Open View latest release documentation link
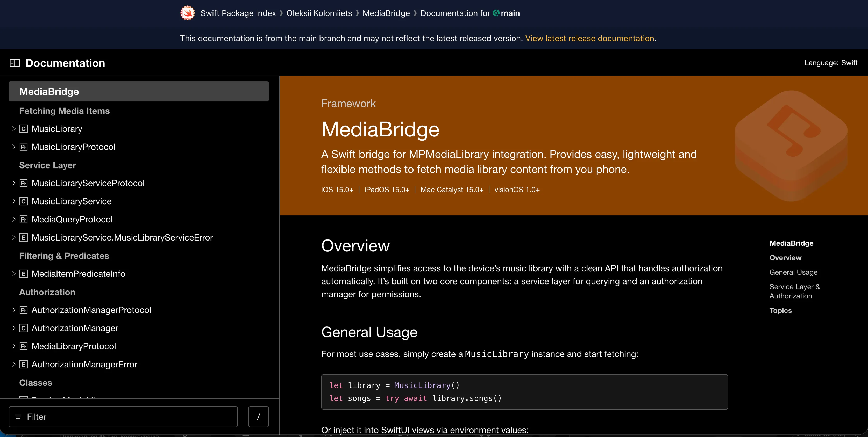The width and height of the screenshot is (868, 437). [589, 38]
